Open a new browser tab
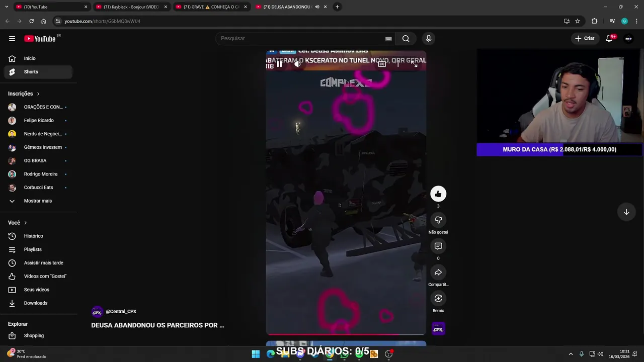This screenshot has width=644, height=362. coord(337,7)
